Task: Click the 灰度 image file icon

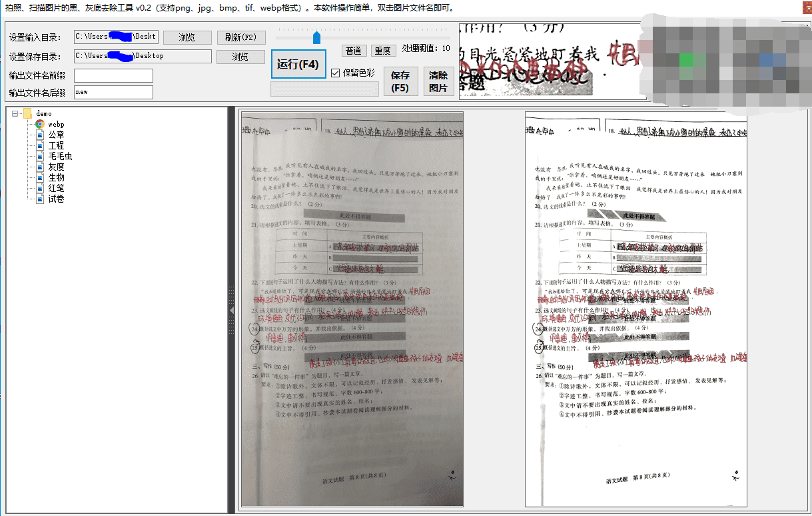Action: pyautogui.click(x=39, y=167)
